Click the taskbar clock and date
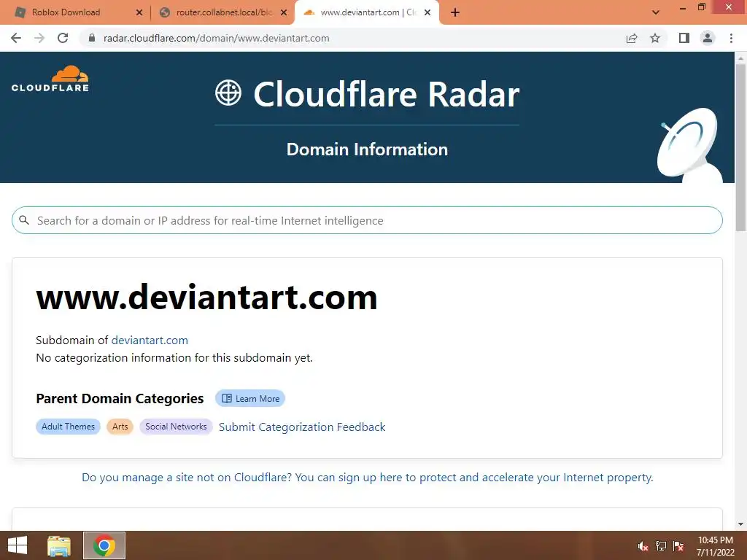 pos(715,546)
